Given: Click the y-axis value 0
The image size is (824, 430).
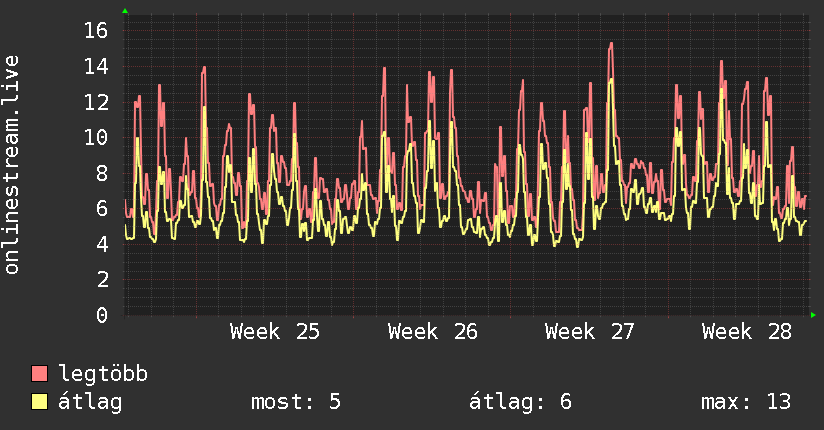Looking at the screenshot, I should (x=102, y=315).
